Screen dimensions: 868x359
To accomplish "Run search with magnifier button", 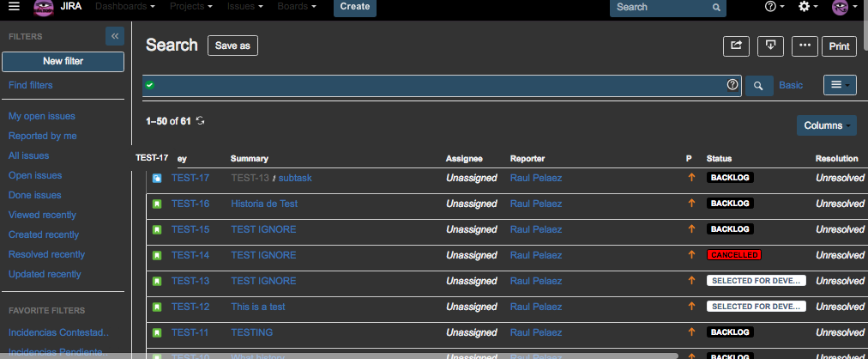I will [x=758, y=85].
